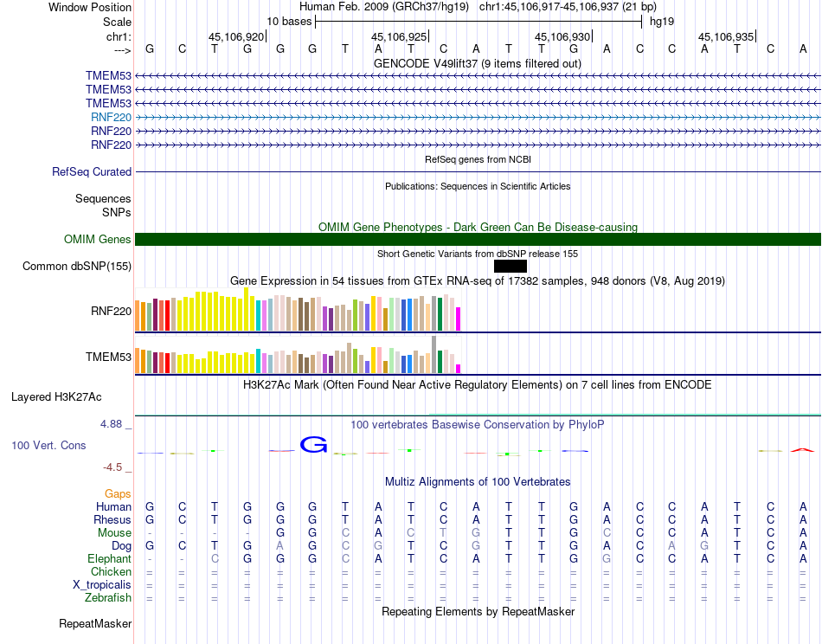
Task: Click the magenta bar in the RNF220 expression chart
Action: coord(459,319)
